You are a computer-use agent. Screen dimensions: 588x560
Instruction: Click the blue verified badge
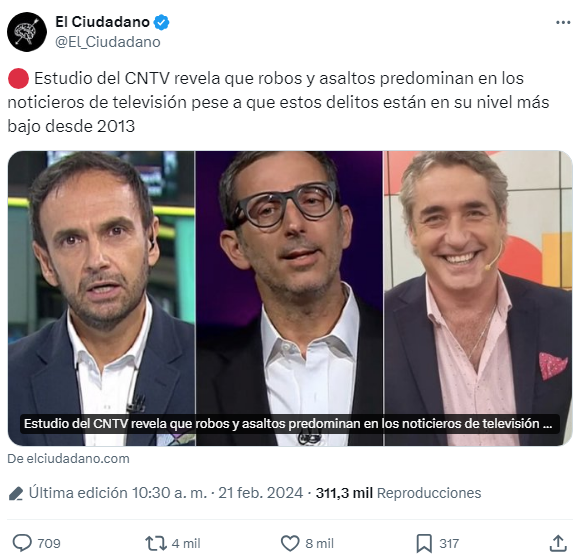[x=162, y=23]
